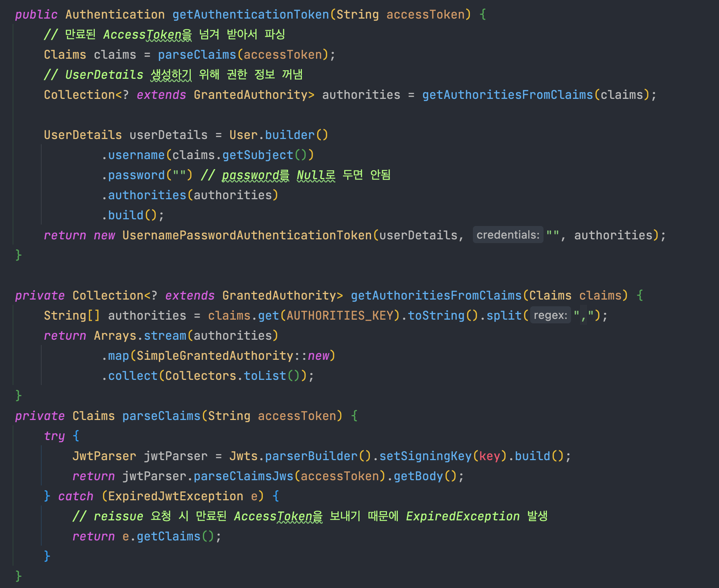Click the getBody method call
Image resolution: width=719 pixels, height=588 pixels.
tap(418, 476)
